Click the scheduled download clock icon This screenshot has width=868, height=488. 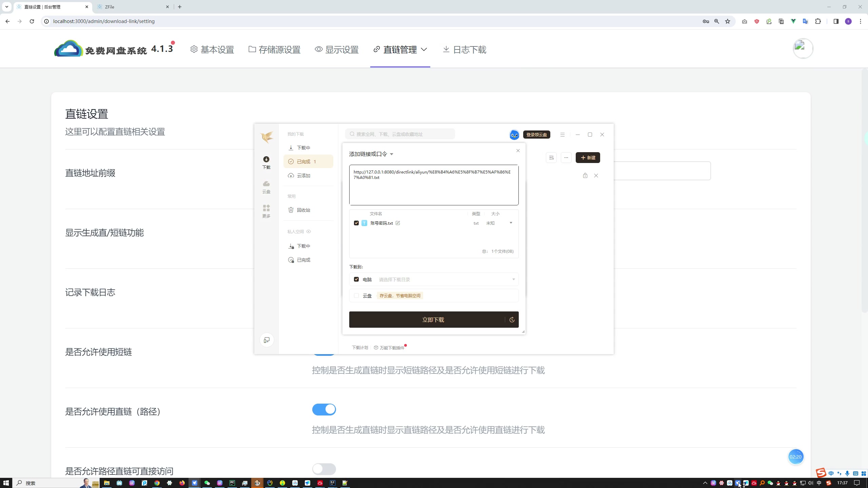[x=512, y=320]
